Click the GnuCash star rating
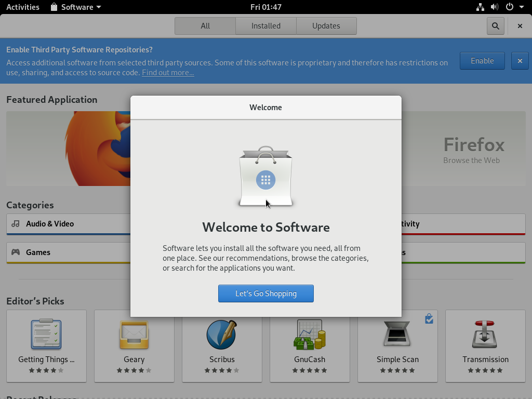 coord(310,370)
